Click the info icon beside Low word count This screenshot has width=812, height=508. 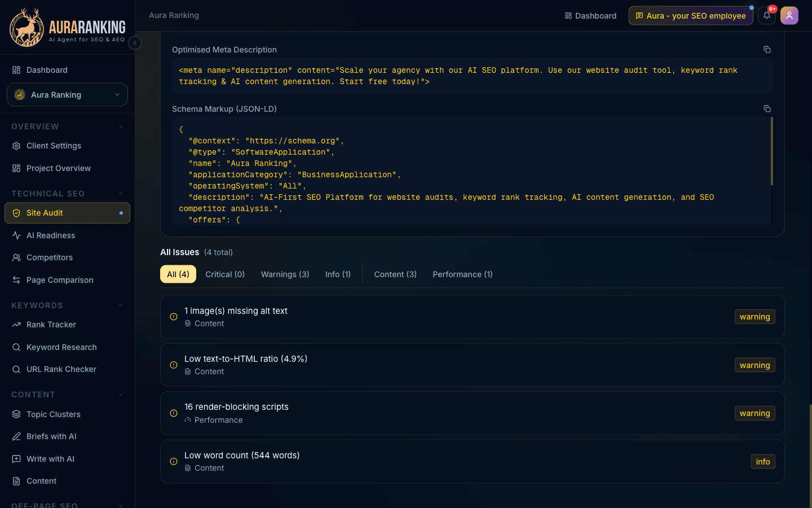174,461
